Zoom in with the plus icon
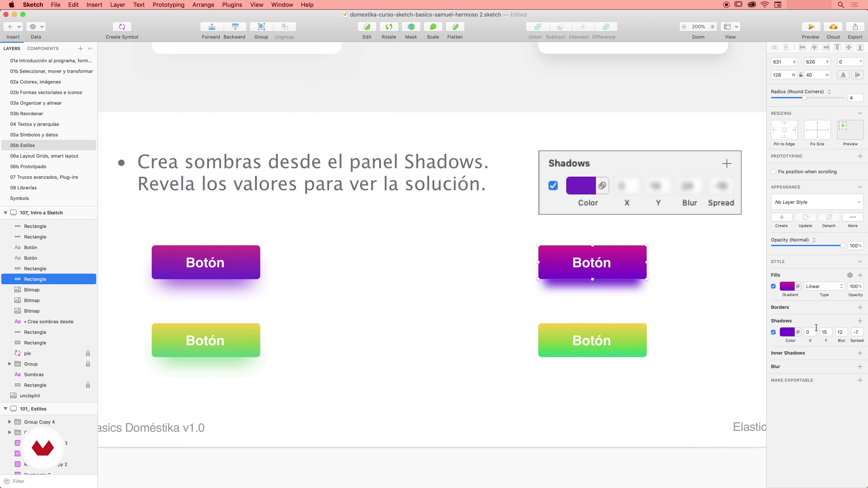This screenshot has height=488, width=868. (712, 27)
